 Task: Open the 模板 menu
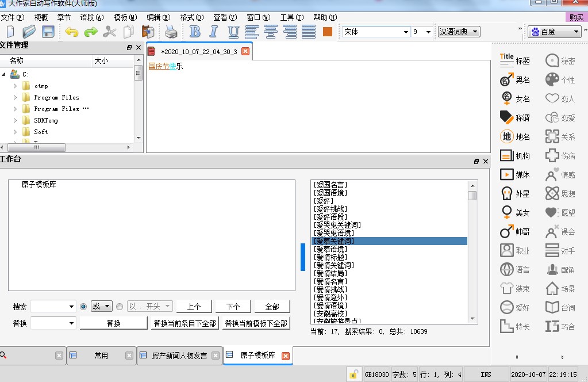(125, 17)
